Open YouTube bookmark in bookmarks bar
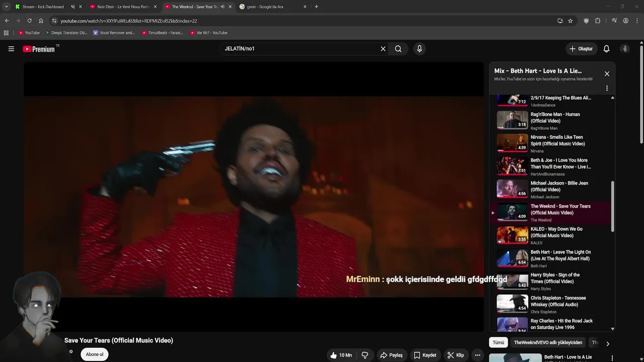 (29, 33)
